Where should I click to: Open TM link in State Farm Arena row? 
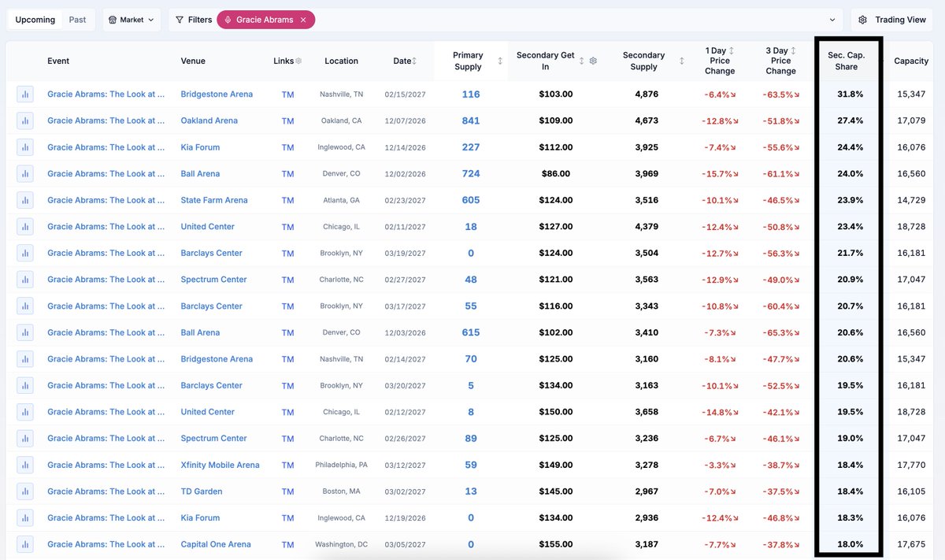pos(287,201)
